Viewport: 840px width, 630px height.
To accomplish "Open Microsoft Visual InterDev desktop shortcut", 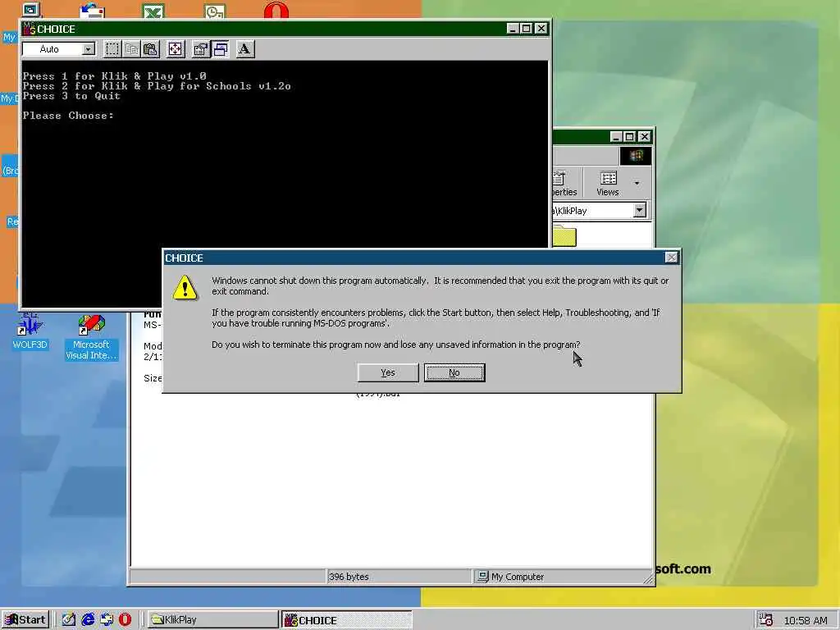I will (91, 337).
